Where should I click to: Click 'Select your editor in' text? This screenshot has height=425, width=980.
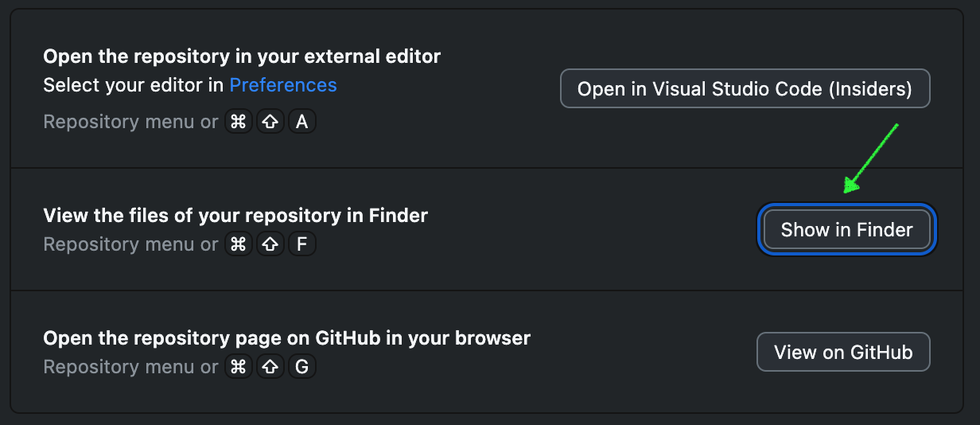(134, 85)
